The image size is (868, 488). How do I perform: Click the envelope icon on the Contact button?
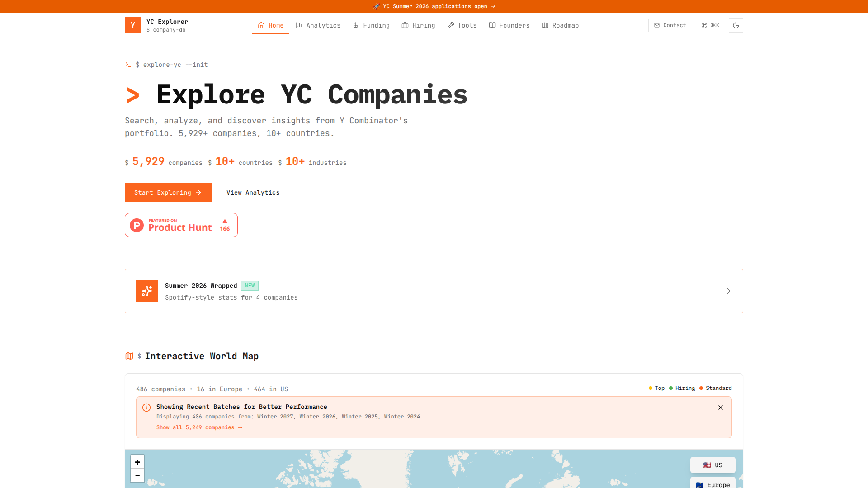pyautogui.click(x=657, y=25)
